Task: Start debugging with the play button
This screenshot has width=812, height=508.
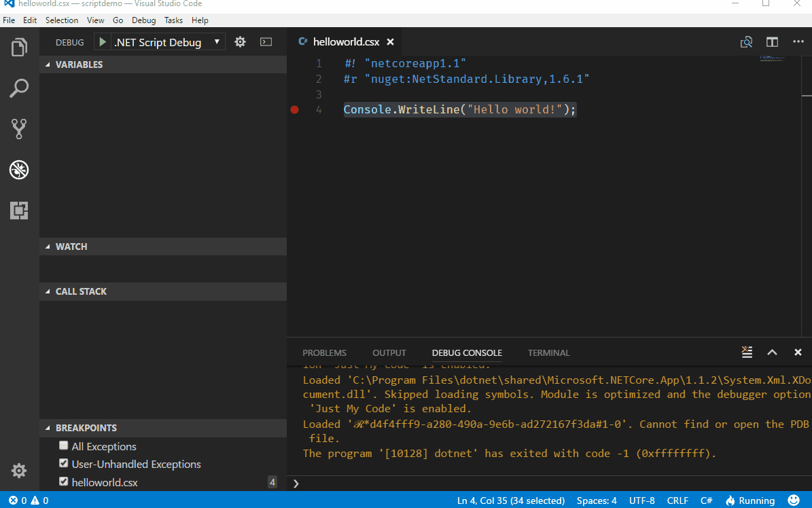Action: 102,41
